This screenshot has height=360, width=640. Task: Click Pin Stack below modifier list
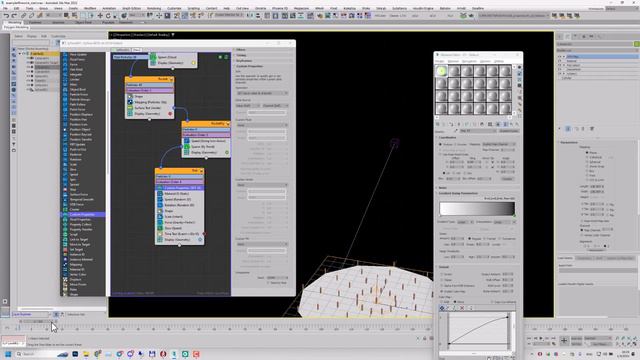(560, 129)
